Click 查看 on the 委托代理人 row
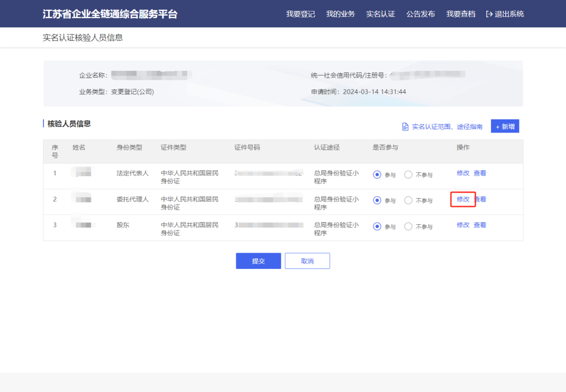Image resolution: width=566 pixels, height=392 pixels. pos(479,199)
